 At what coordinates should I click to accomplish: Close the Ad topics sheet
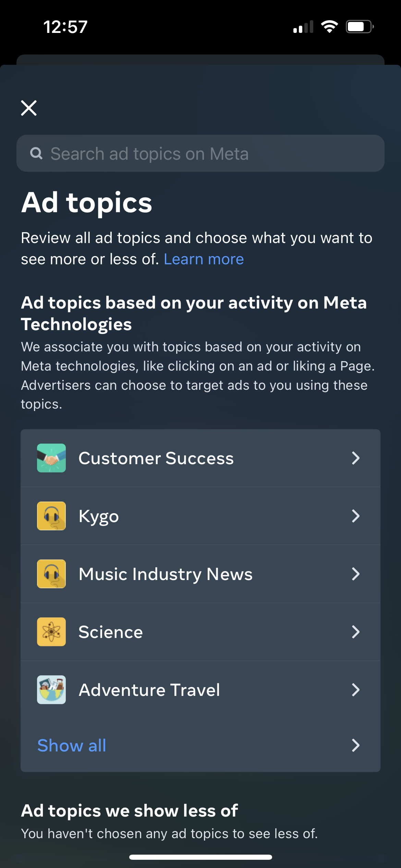coord(29,108)
